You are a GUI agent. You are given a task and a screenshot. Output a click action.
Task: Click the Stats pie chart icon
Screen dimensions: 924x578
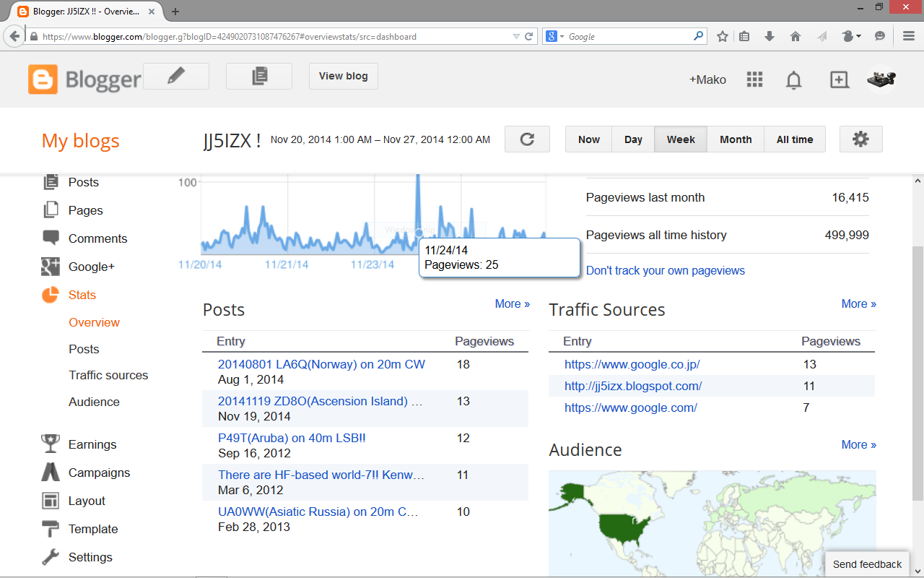coord(50,295)
